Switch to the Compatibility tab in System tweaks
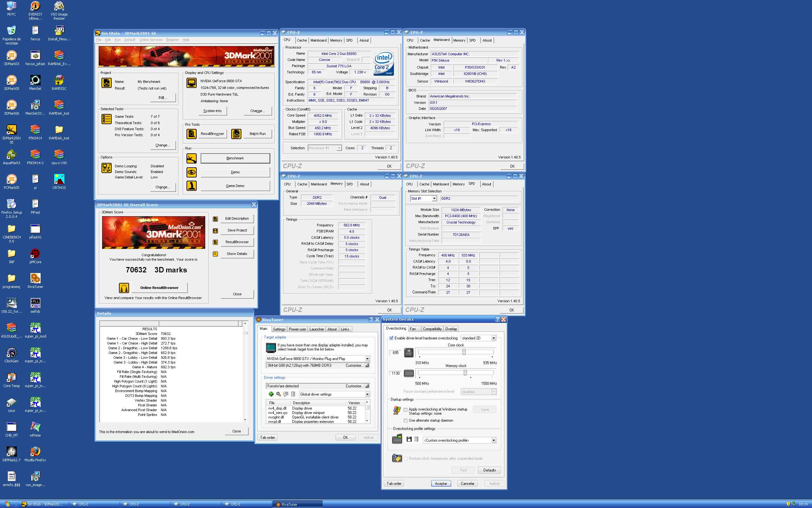Screen dimensions: 812x508 432,329
